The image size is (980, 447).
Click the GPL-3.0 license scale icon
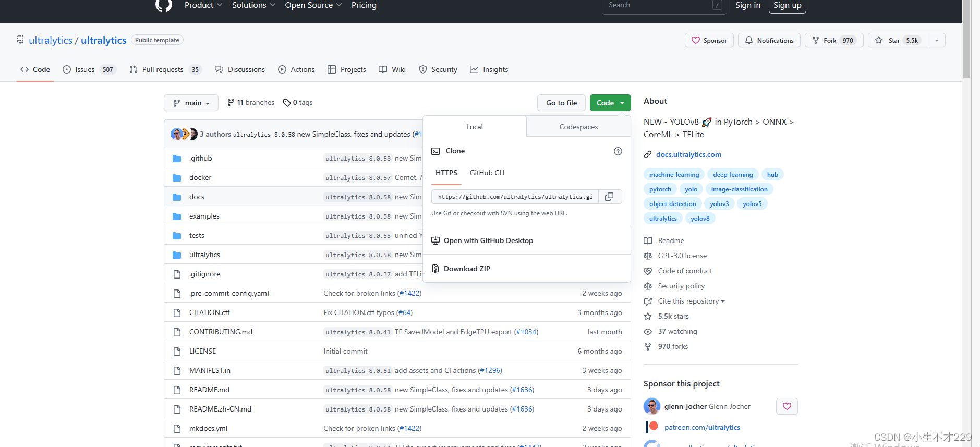pos(648,256)
